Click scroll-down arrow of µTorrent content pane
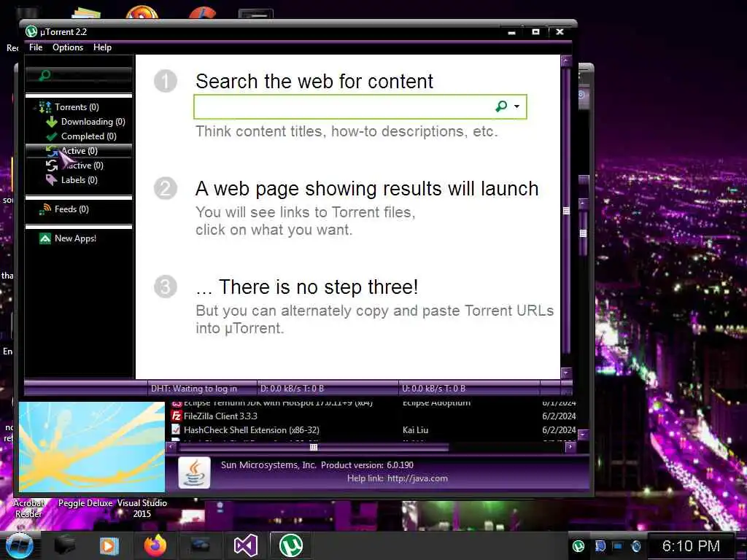This screenshot has height=560, width=747. [566, 373]
